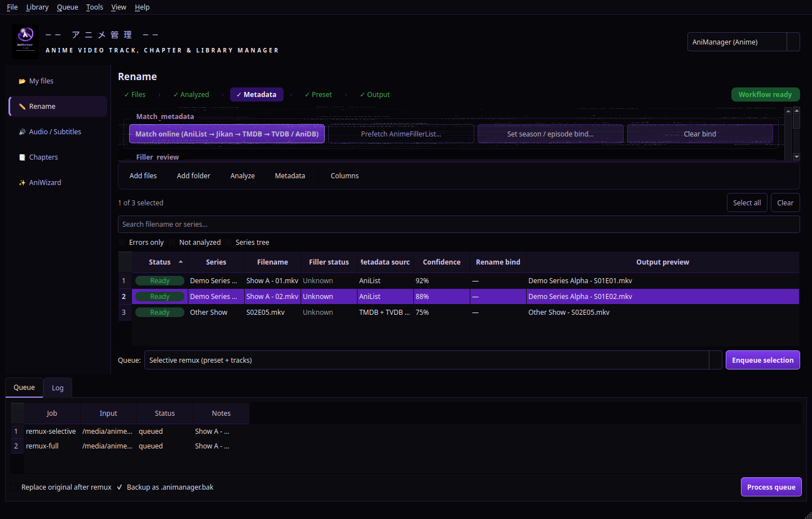
Task: Click the metadata panel scrollbar up arrow
Action: click(797, 111)
